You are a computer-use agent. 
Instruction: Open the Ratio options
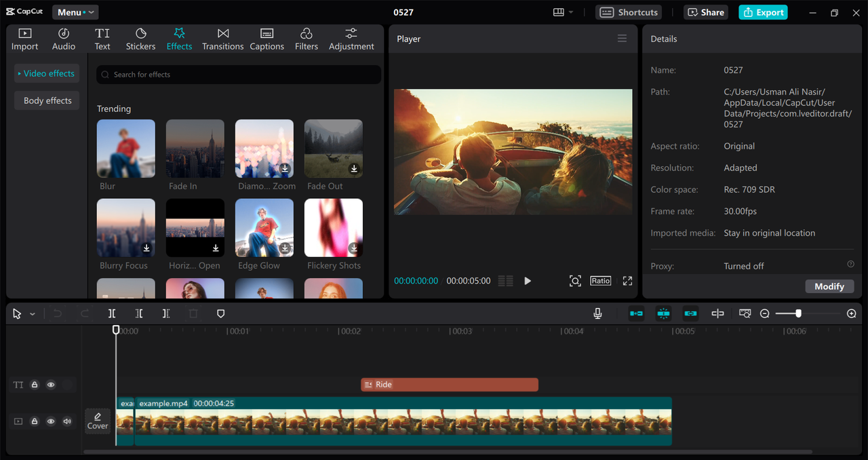[600, 281]
